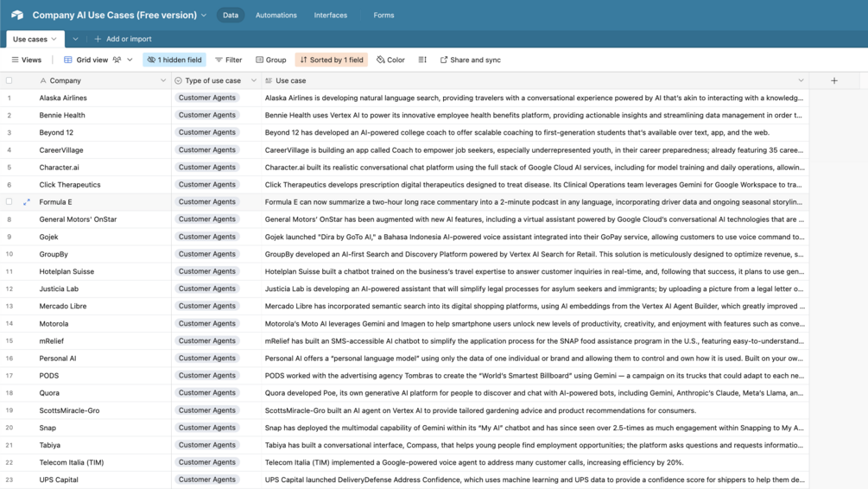
Task: Select the Telecom Italia (TIM) cell
Action: pos(103,462)
